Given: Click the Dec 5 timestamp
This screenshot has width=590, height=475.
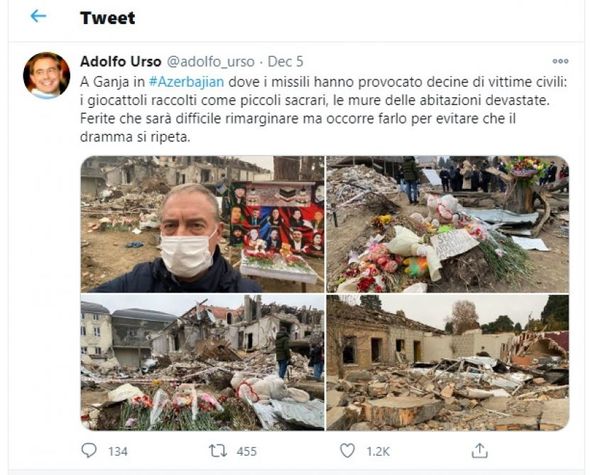Looking at the screenshot, I should (x=285, y=61).
